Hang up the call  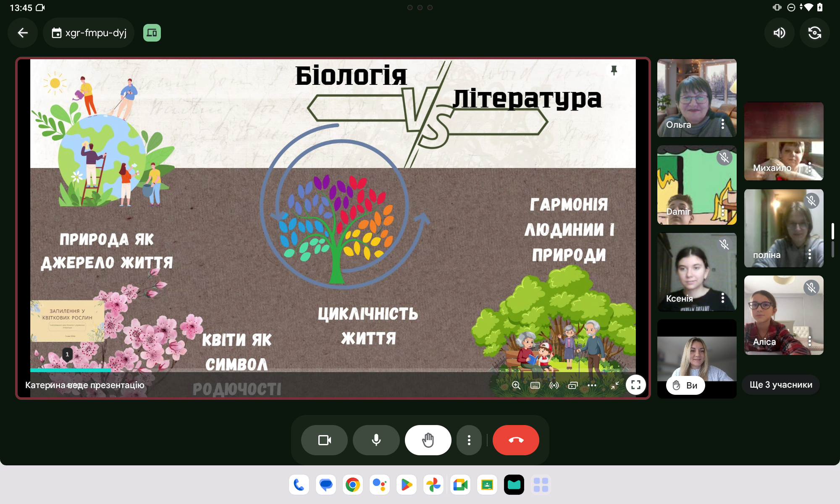tap(516, 440)
